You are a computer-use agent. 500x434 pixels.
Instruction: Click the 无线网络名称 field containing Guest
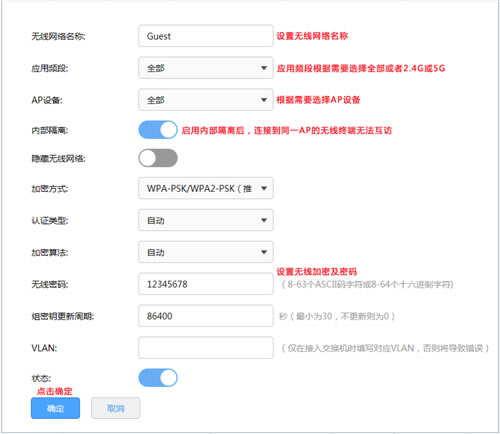tap(206, 36)
